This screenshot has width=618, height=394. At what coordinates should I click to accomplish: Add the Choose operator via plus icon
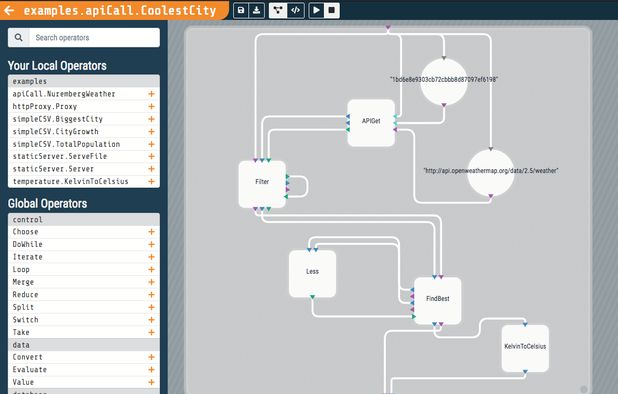151,232
